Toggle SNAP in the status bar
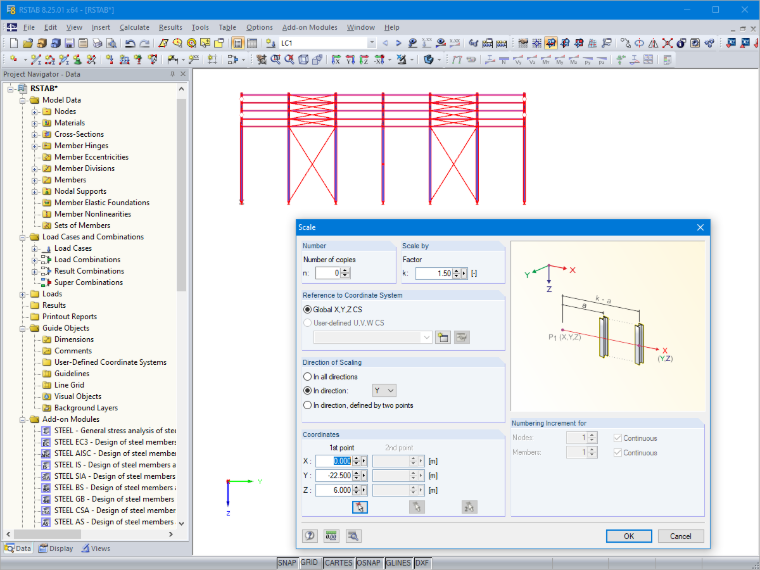The width and height of the screenshot is (760, 570). coord(286,563)
